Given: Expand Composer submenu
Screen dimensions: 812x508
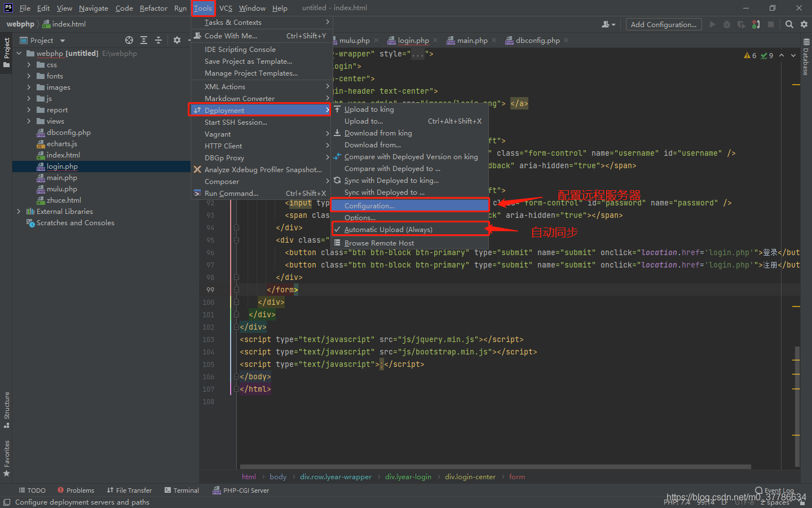Looking at the screenshot, I should point(262,181).
